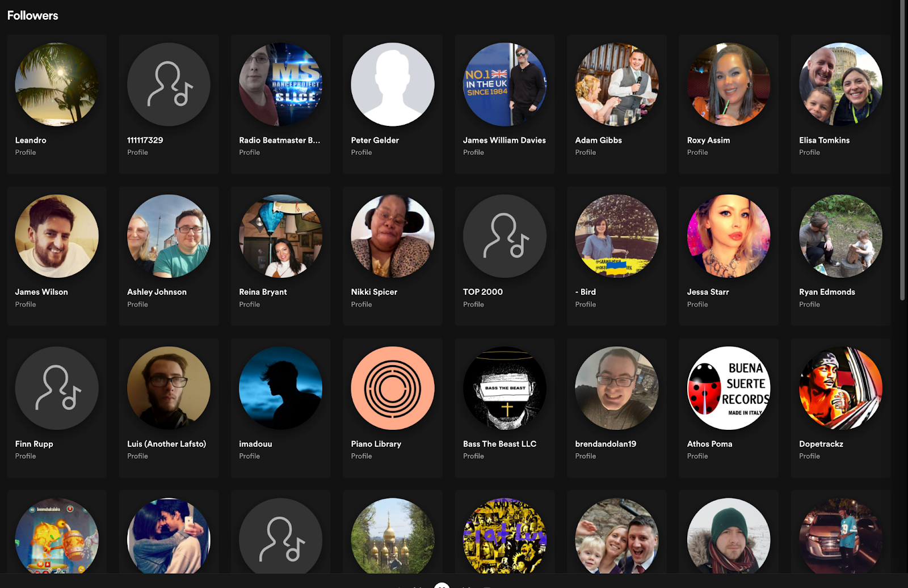Select Ashley Johnson's profile photo
908x588 pixels.
pos(169,236)
